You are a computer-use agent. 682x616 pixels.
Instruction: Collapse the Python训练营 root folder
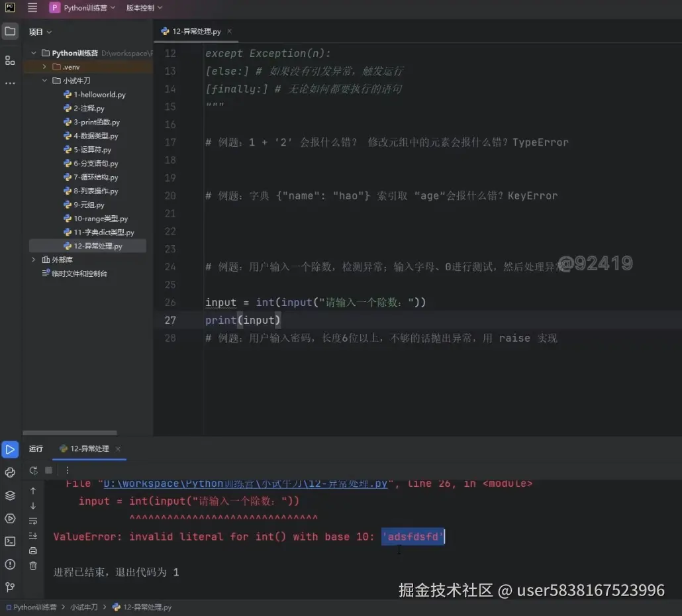(x=34, y=53)
